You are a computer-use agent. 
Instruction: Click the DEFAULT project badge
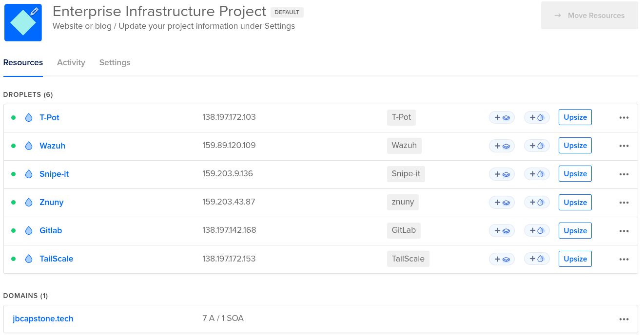[x=287, y=12]
